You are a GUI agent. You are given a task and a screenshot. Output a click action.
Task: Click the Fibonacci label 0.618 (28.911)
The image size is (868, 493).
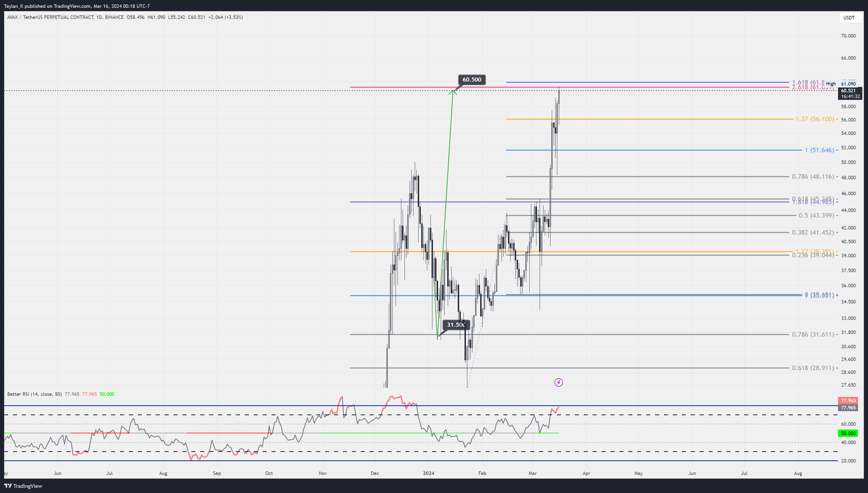point(813,368)
